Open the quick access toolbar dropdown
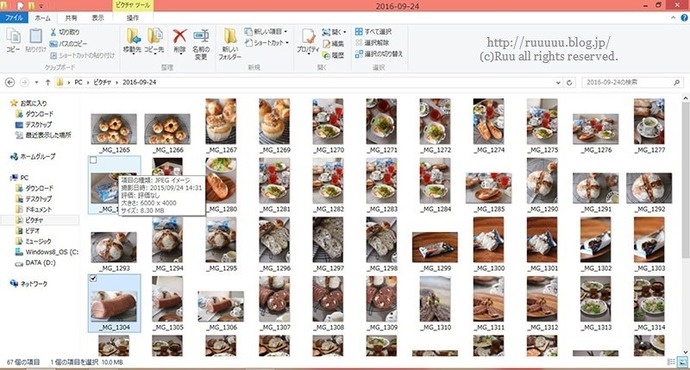 click(x=41, y=6)
